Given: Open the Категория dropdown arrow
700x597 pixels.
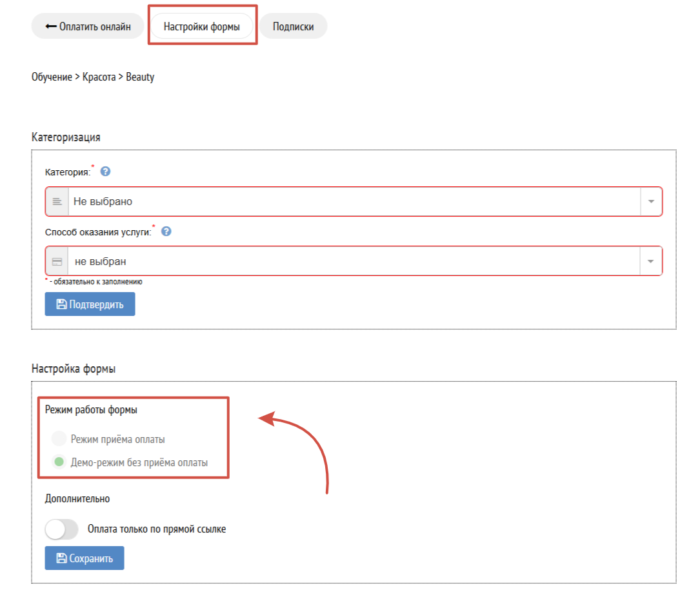Looking at the screenshot, I should coord(650,202).
